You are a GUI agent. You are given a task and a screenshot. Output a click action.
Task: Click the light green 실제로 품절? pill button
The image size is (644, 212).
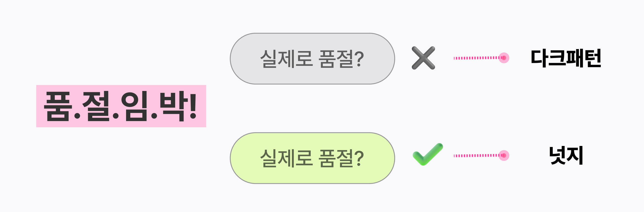click(x=312, y=158)
